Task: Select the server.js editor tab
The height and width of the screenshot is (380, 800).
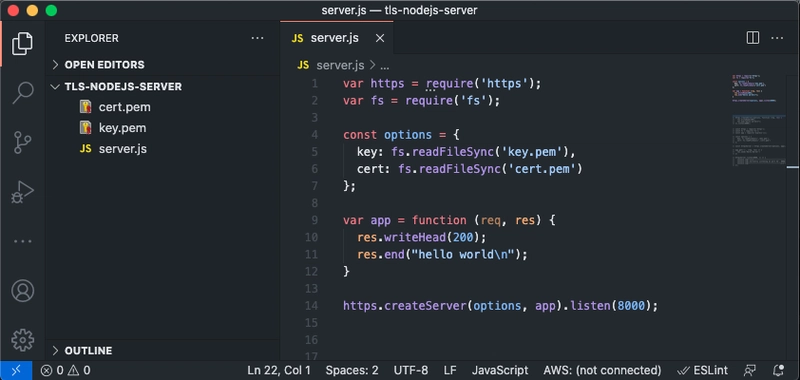Action: click(337, 38)
